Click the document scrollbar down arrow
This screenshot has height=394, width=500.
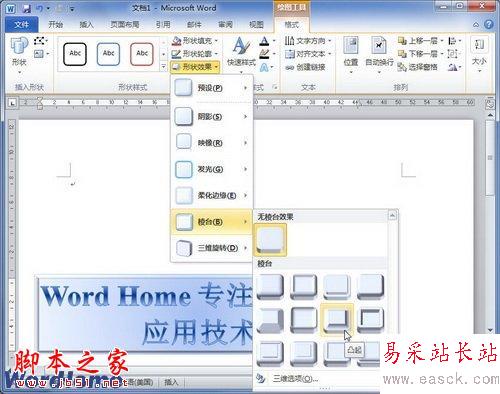click(x=490, y=330)
